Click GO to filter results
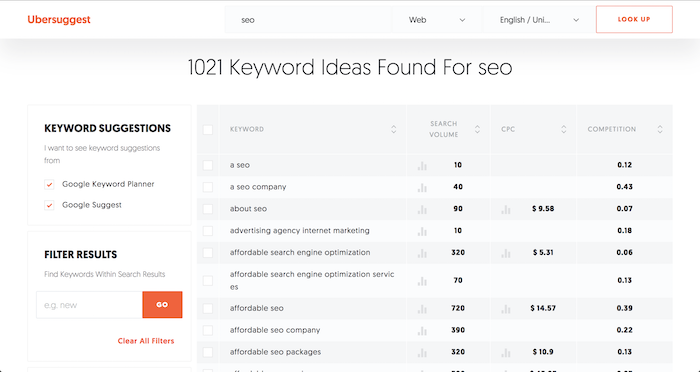Screen dimensions: 700x372 pyautogui.click(x=162, y=305)
